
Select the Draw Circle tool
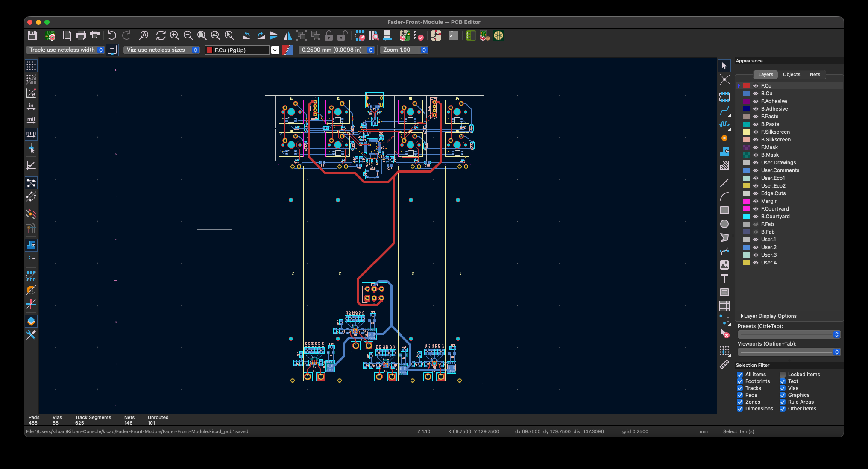(x=724, y=224)
